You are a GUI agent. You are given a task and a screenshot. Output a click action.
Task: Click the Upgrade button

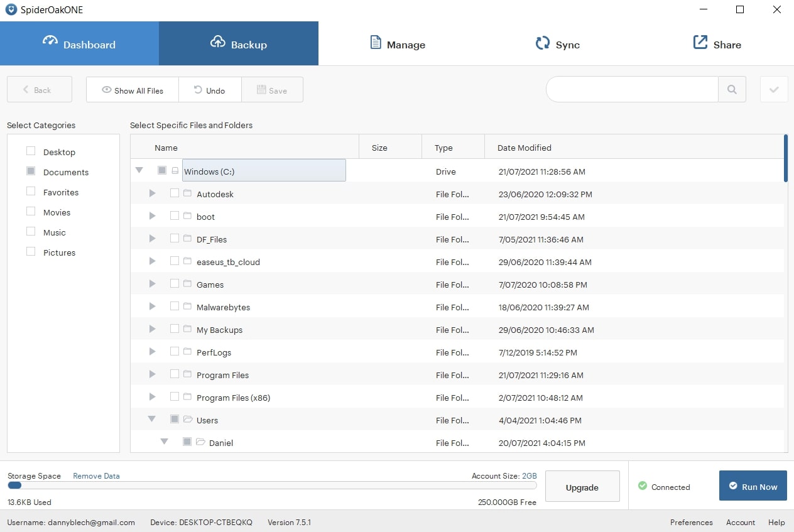pos(582,487)
